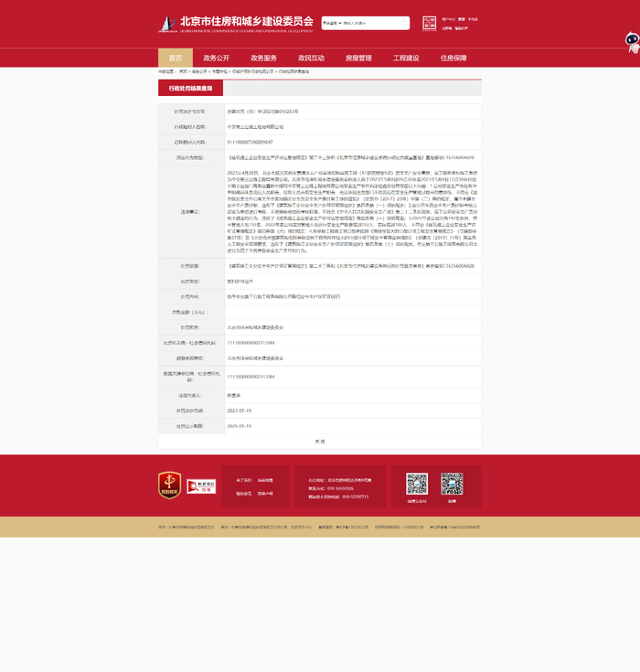Click the 党政机关 shield badge icon
Viewport: 640px width, 672px height.
point(170,485)
